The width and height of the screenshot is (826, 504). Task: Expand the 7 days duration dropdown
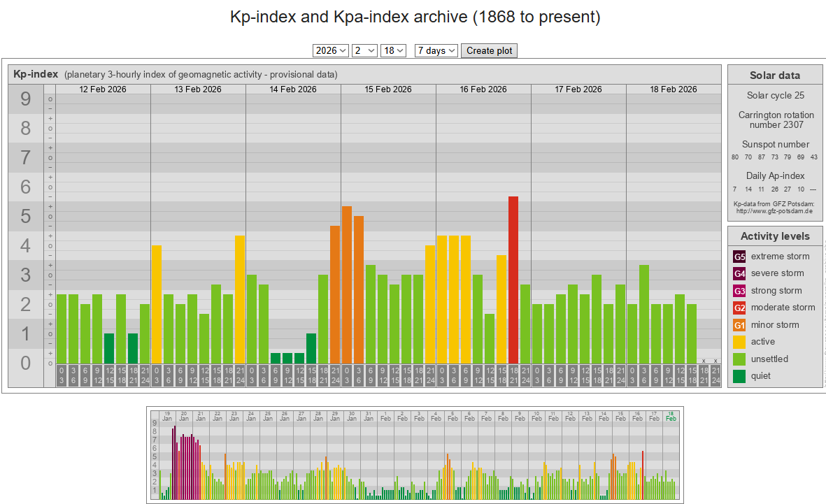436,50
